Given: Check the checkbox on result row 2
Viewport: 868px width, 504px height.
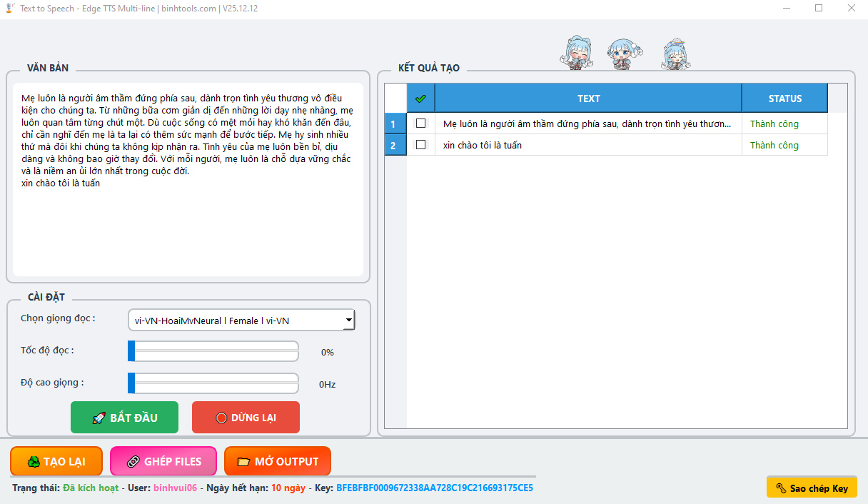Looking at the screenshot, I should 420,144.
